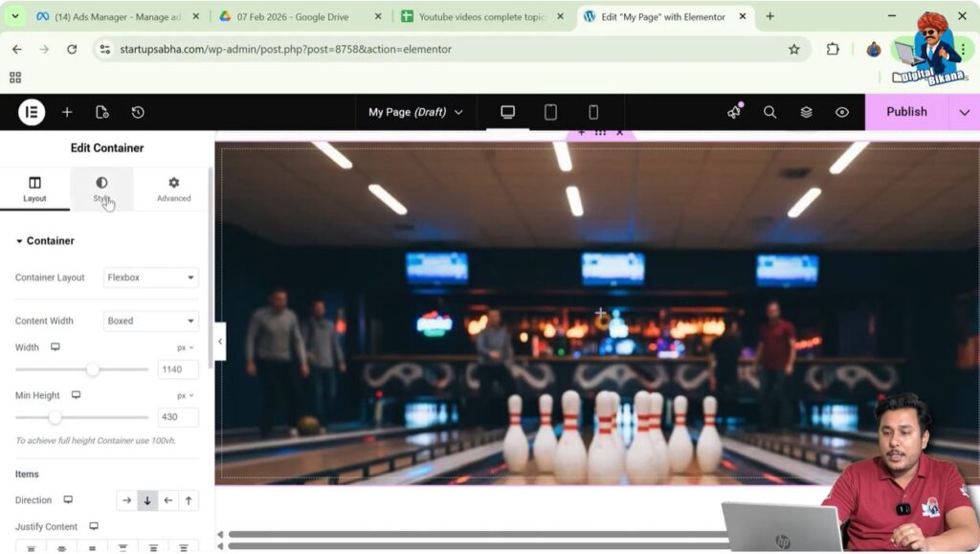The width and height of the screenshot is (980, 554).
Task: Click the Publish button
Action: click(x=905, y=112)
